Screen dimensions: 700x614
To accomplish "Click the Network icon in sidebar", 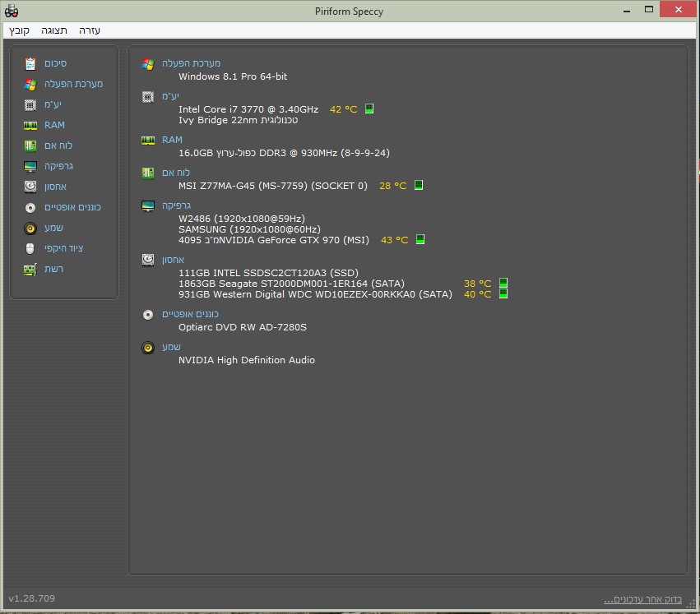I will pyautogui.click(x=30, y=269).
